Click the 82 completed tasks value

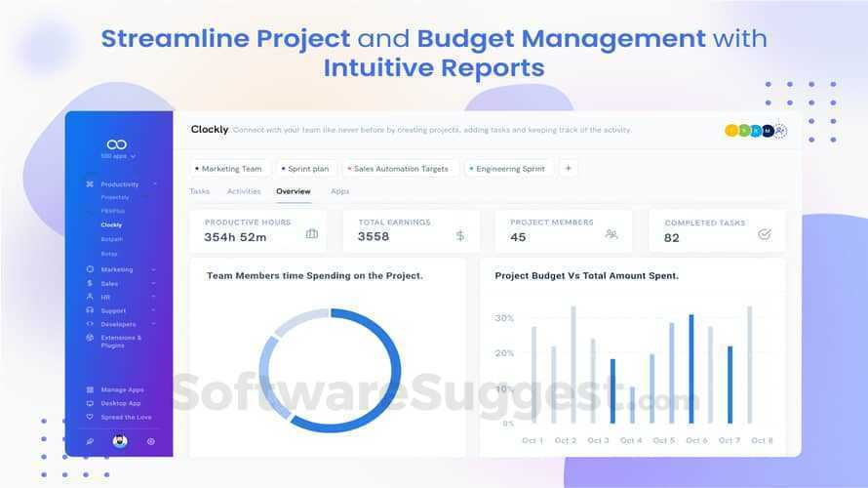672,237
